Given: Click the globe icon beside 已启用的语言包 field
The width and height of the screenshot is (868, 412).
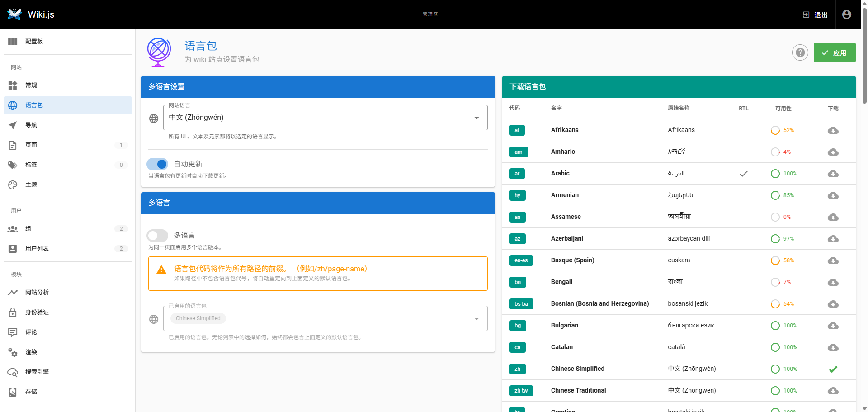Looking at the screenshot, I should [154, 319].
